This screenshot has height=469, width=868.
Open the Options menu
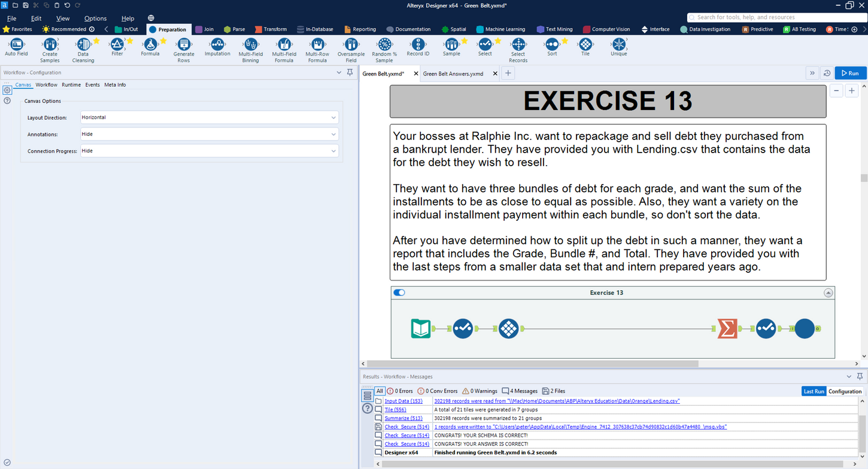95,19
